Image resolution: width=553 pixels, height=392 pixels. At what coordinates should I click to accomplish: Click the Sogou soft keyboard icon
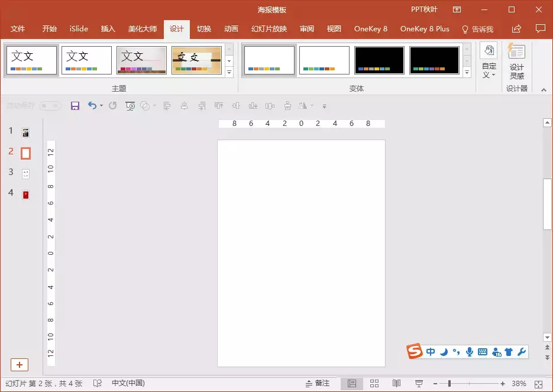[483, 351]
